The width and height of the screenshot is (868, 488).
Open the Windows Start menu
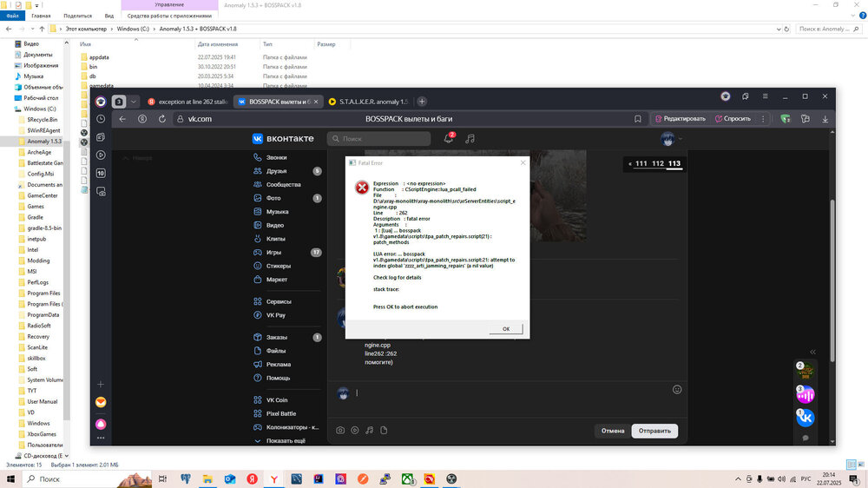tap(10, 478)
